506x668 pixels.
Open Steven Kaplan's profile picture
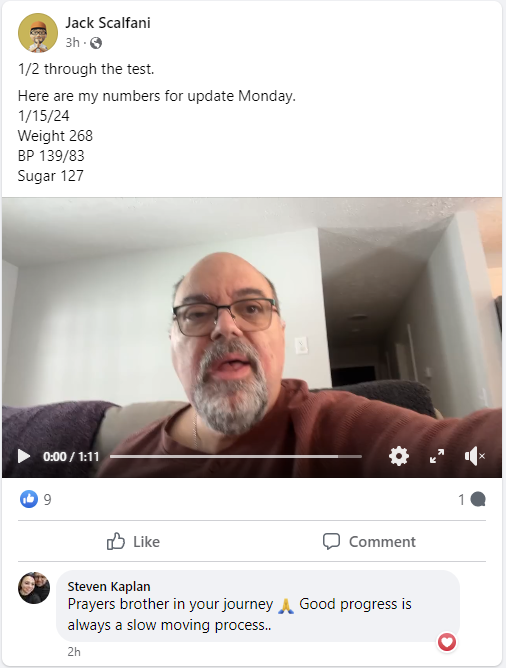pos(34,587)
